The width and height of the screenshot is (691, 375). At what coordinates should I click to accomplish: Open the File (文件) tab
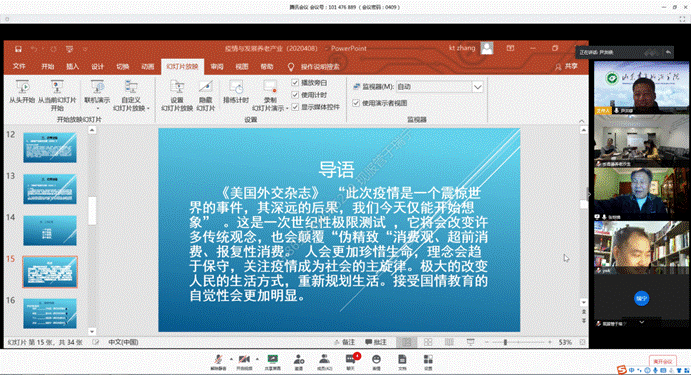pyautogui.click(x=19, y=67)
